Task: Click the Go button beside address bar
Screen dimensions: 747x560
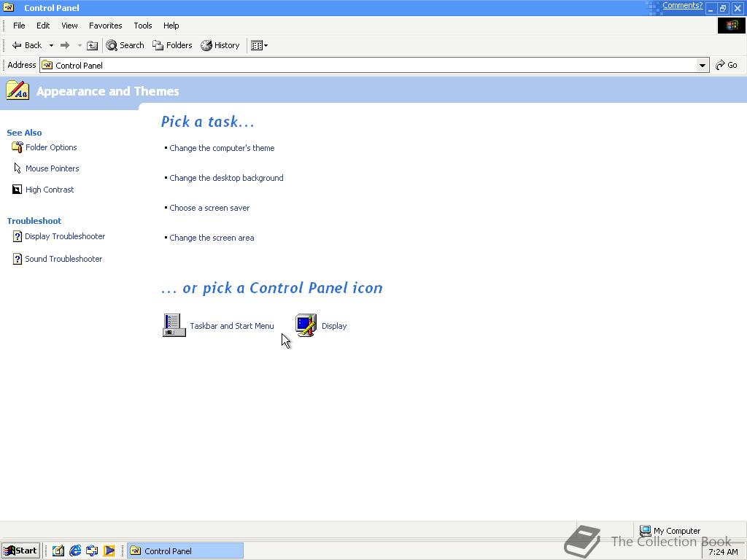Action: click(727, 65)
